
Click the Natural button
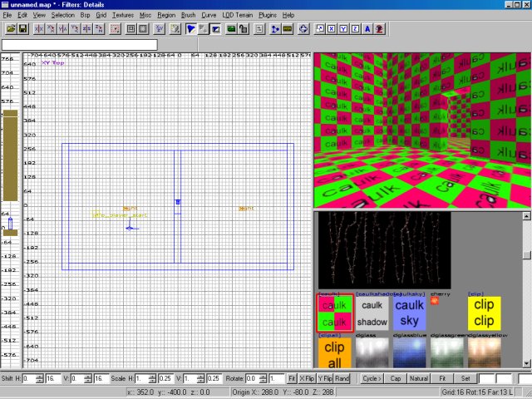(x=419, y=379)
